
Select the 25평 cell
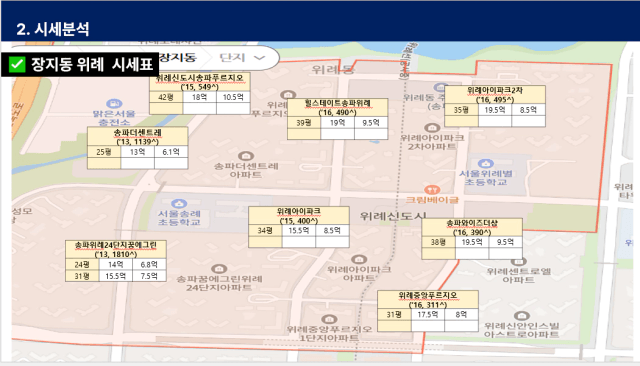point(104,152)
